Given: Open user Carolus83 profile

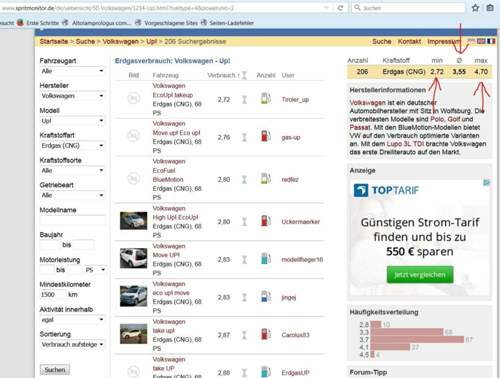Looking at the screenshot, I should pyautogui.click(x=295, y=335).
